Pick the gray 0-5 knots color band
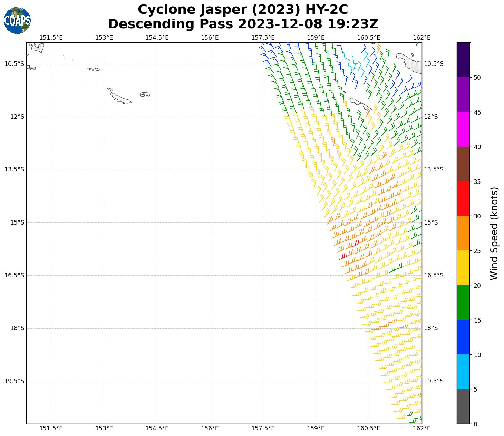Viewport: 504px width, 436px height. (x=463, y=406)
